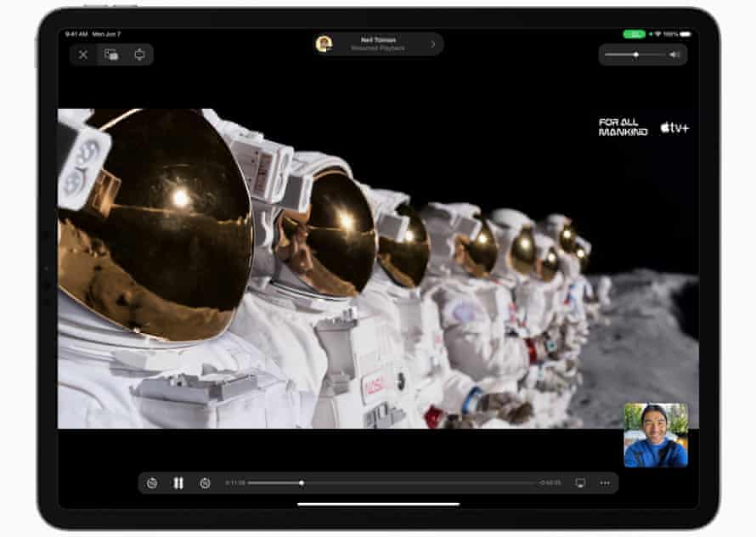Viewport: 756px width, 537px height.
Task: Click the playback progress scrubber knob
Action: [302, 483]
